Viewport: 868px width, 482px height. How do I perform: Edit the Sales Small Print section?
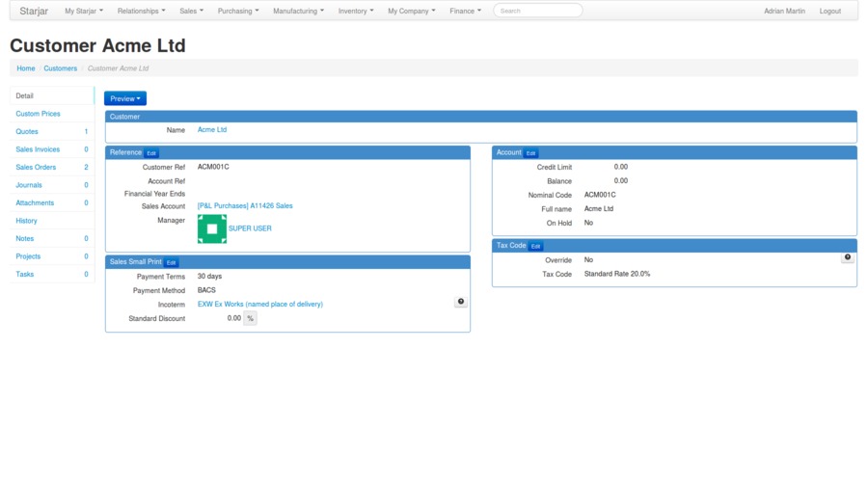(171, 262)
